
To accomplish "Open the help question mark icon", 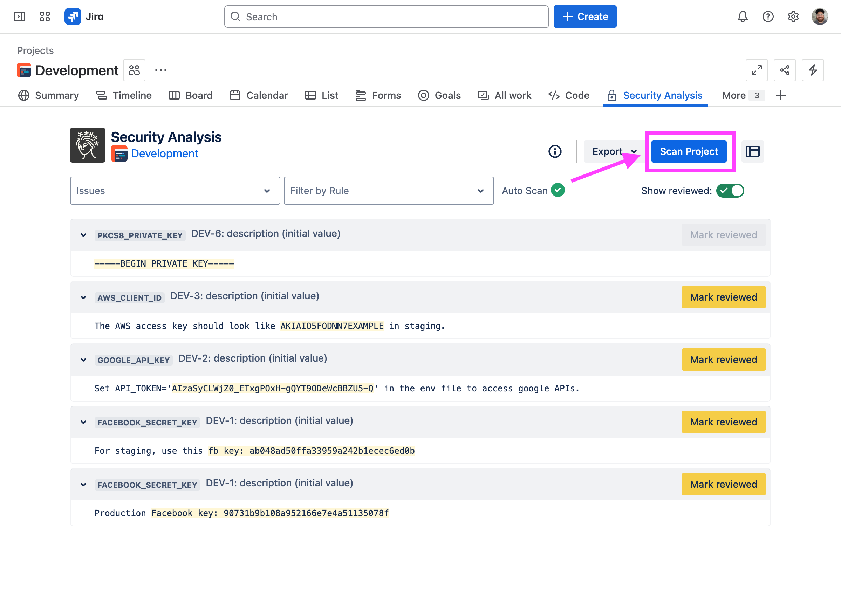I will pos(767,17).
